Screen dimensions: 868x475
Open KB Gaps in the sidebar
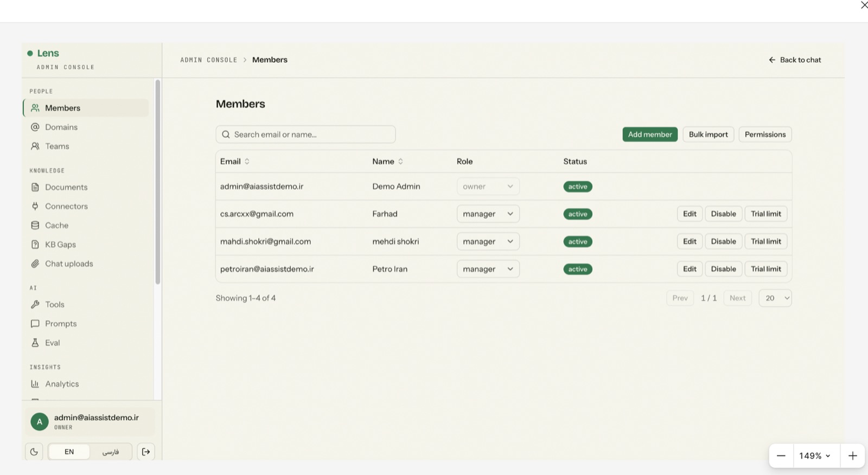[86, 245]
